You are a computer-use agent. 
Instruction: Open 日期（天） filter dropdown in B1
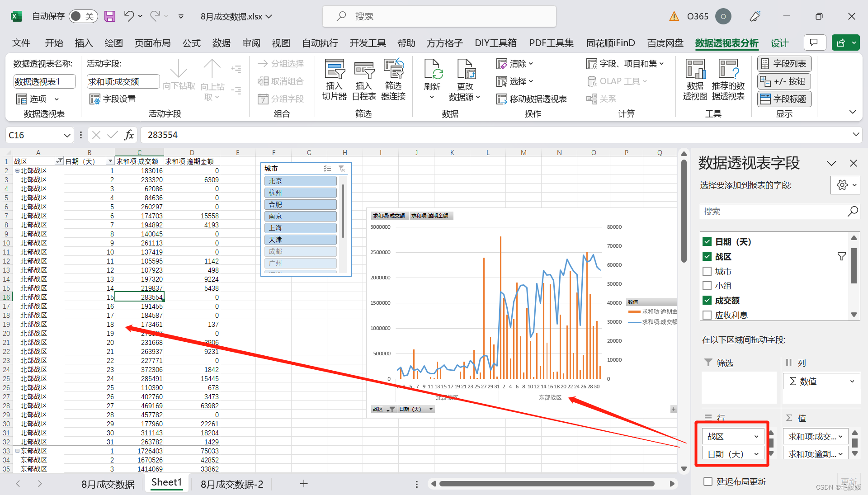pos(110,161)
